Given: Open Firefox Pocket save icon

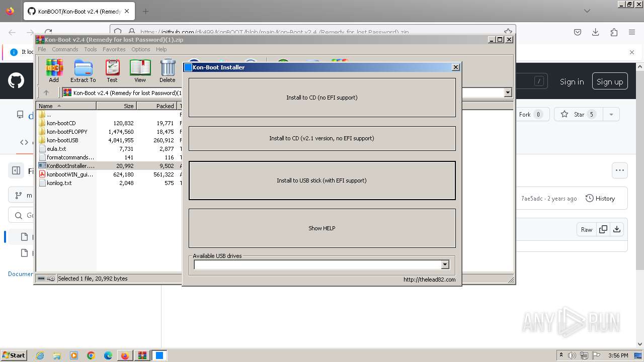Looking at the screenshot, I should (578, 32).
